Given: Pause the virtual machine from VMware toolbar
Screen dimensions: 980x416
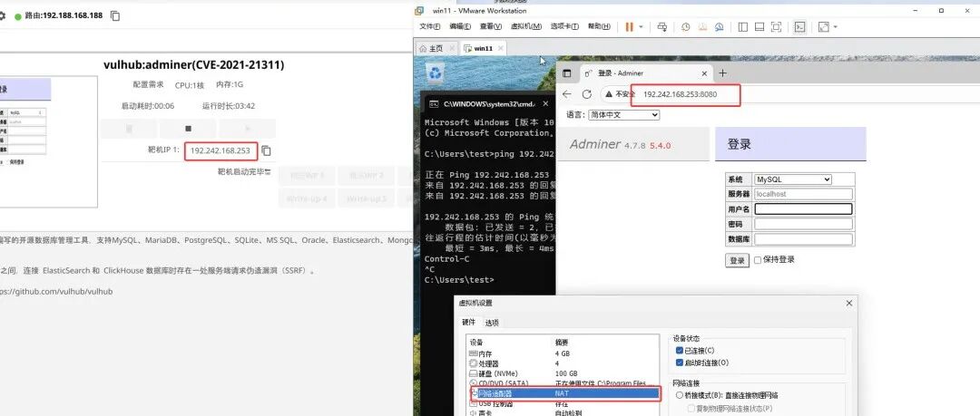Looking at the screenshot, I should [x=629, y=27].
